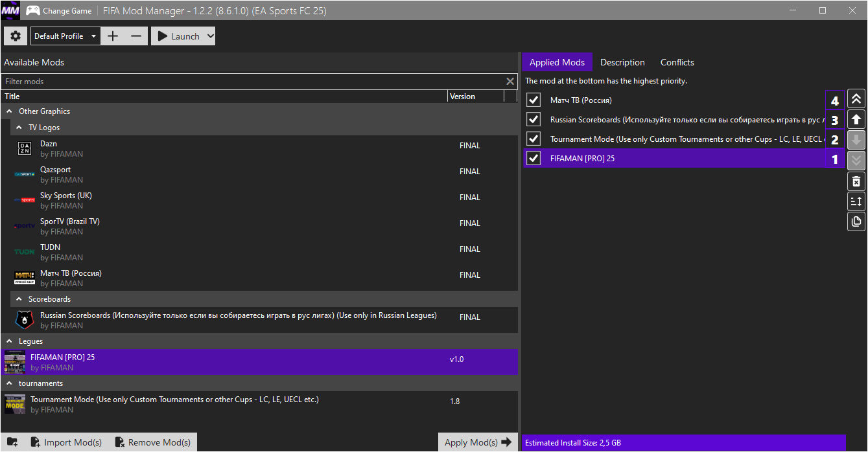Move mod to bottom double-down arrow
The width and height of the screenshot is (868, 452).
(x=856, y=161)
